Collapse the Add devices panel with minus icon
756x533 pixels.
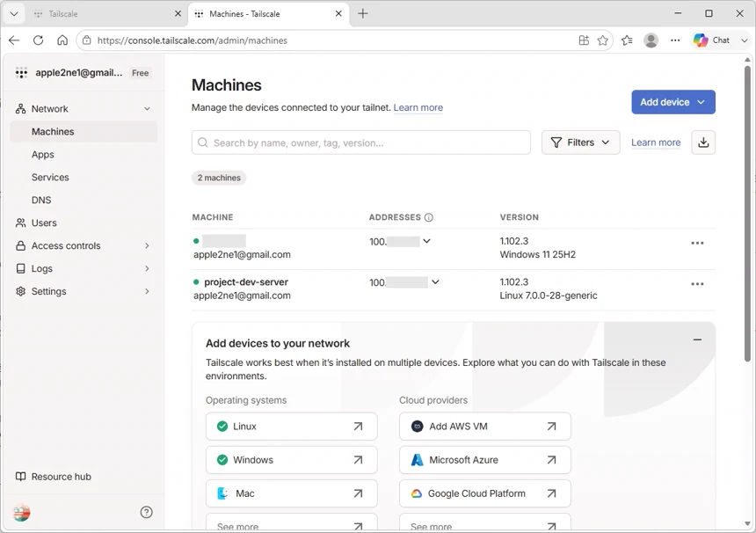(x=697, y=340)
